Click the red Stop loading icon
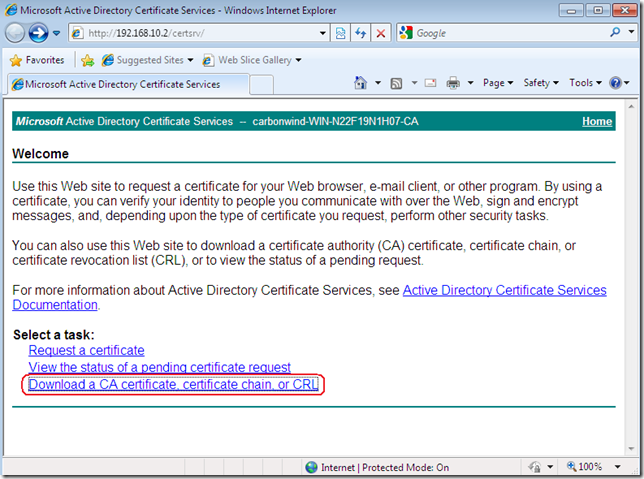 point(381,33)
